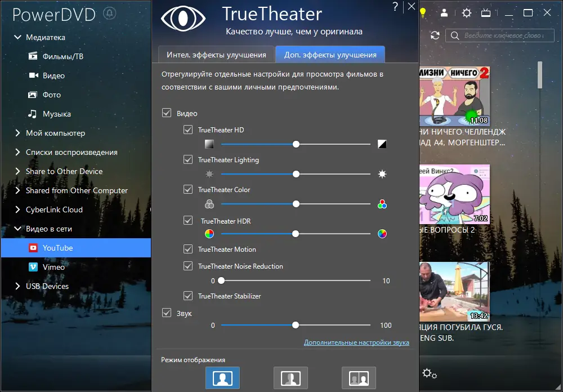The width and height of the screenshot is (563, 392).
Task: Click the search magnifier icon
Action: (x=454, y=35)
